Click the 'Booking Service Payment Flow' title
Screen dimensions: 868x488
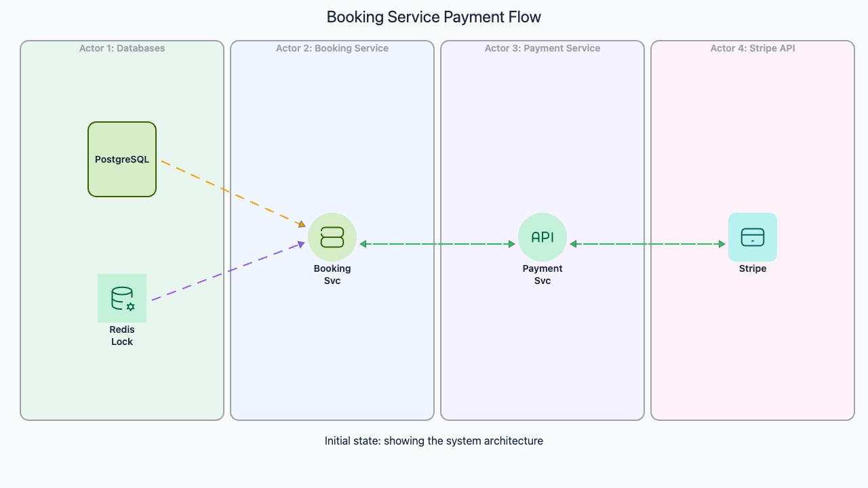(x=434, y=17)
